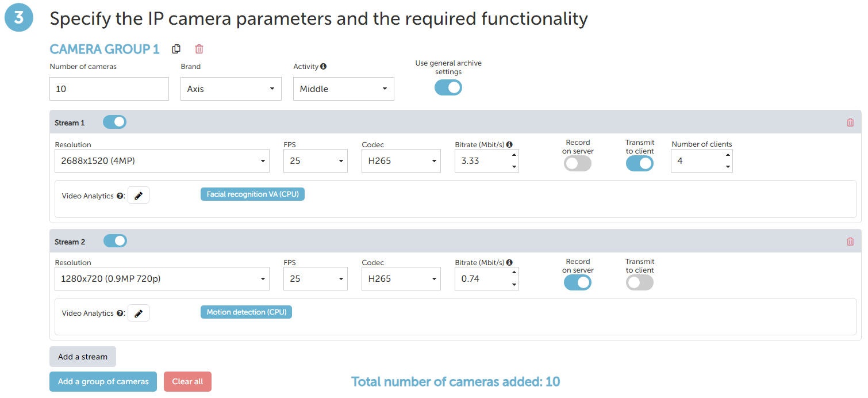Toggle Use general archive settings switch
This screenshot has width=868, height=398.
pyautogui.click(x=448, y=87)
